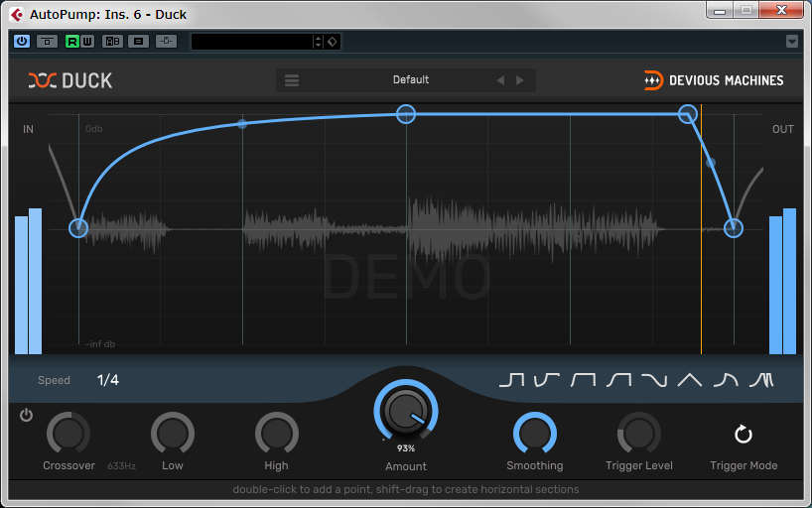Toggle Read automation R button
Screen dimensions: 812x508
(72, 41)
